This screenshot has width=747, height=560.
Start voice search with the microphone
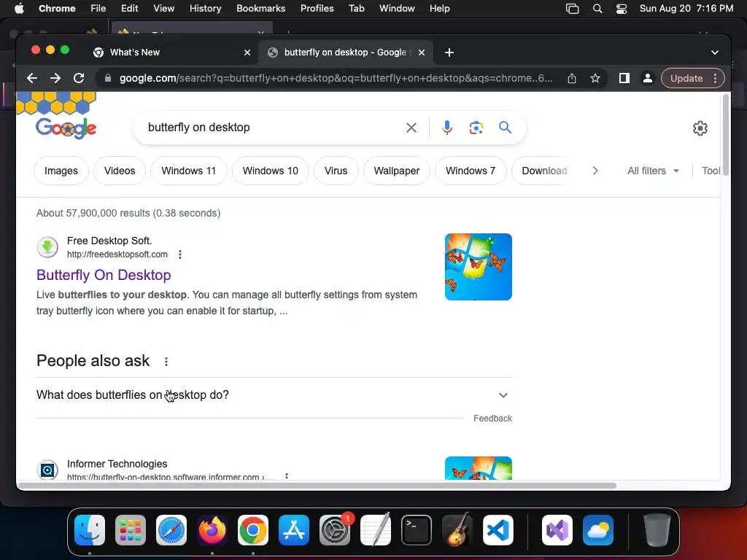[447, 128]
